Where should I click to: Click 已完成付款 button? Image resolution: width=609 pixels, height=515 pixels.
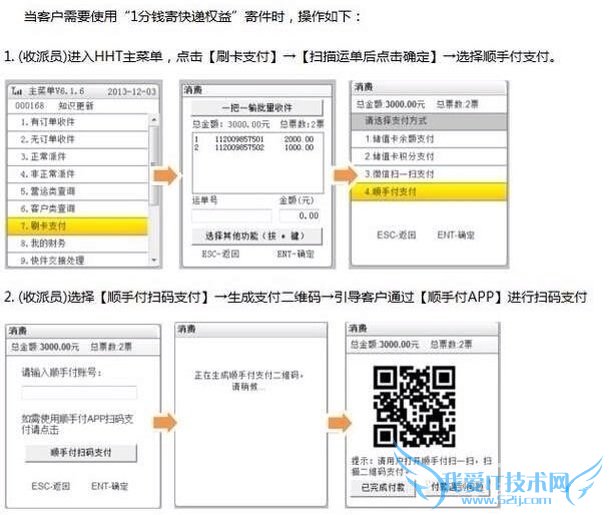click(x=383, y=487)
